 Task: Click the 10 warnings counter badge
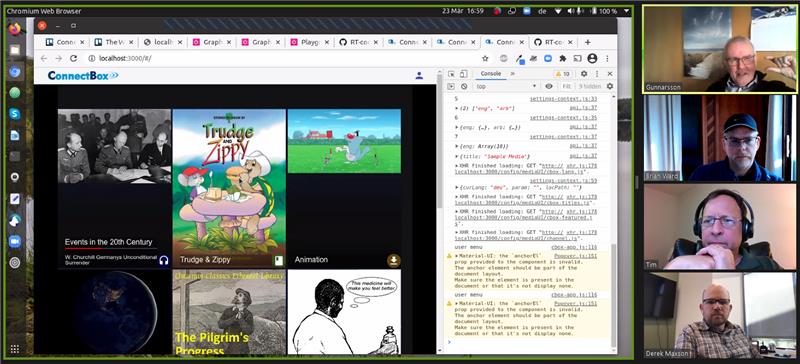[x=563, y=74]
